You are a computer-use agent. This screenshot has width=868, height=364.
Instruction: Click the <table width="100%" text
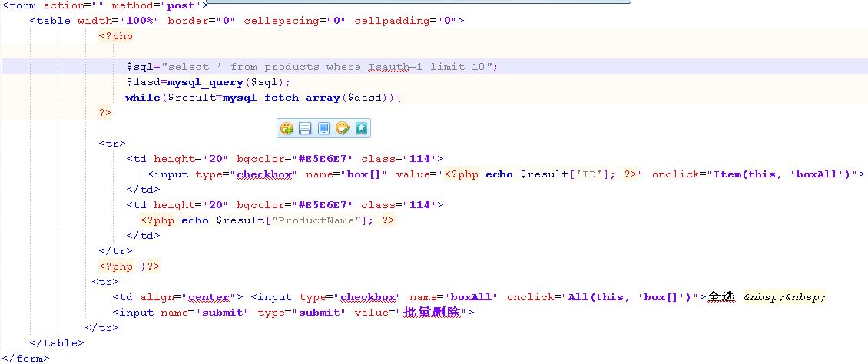94,21
